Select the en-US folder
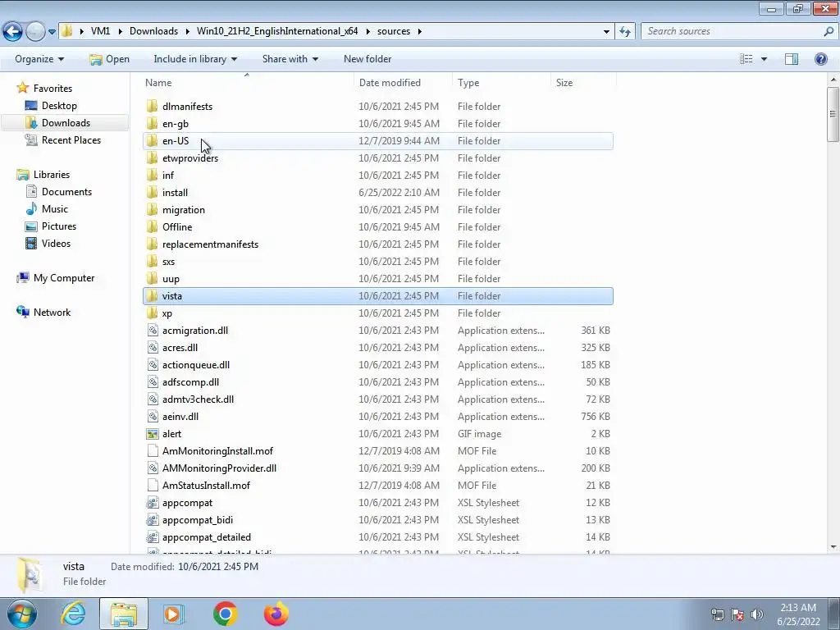Viewport: 840px width, 630px height. [377, 141]
